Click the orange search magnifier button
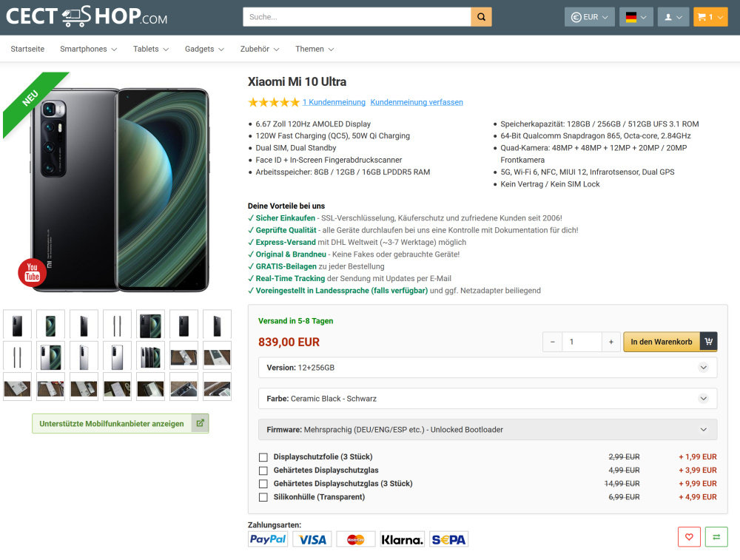 481,17
